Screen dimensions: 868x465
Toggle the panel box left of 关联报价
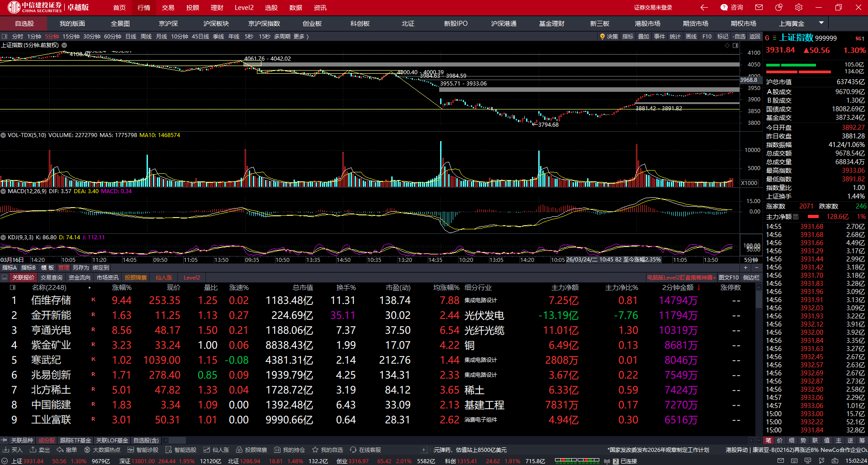click(5, 278)
